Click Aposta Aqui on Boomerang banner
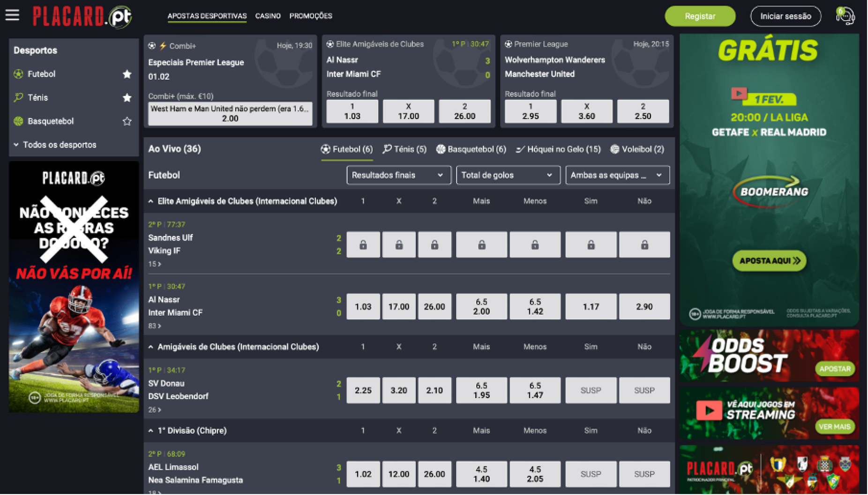 click(770, 261)
